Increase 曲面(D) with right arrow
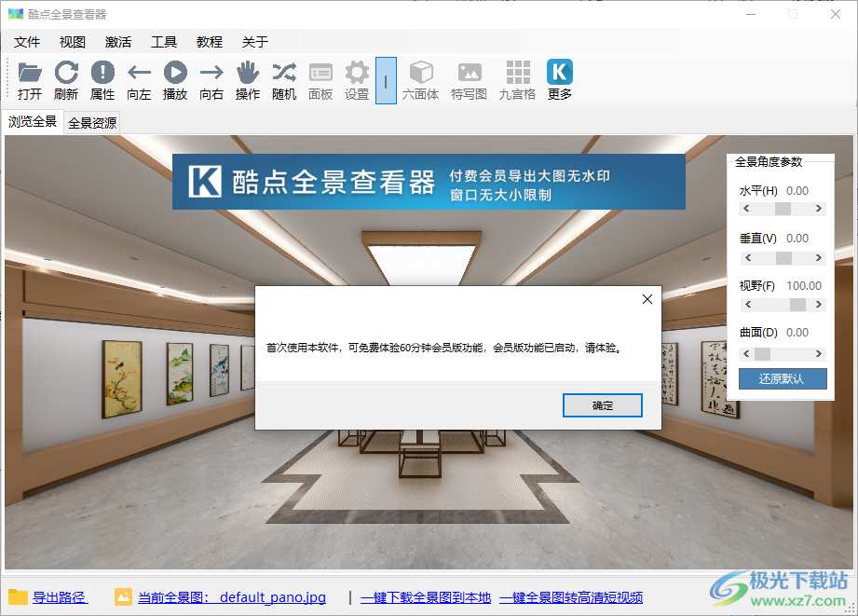858x616 pixels. pos(819,354)
